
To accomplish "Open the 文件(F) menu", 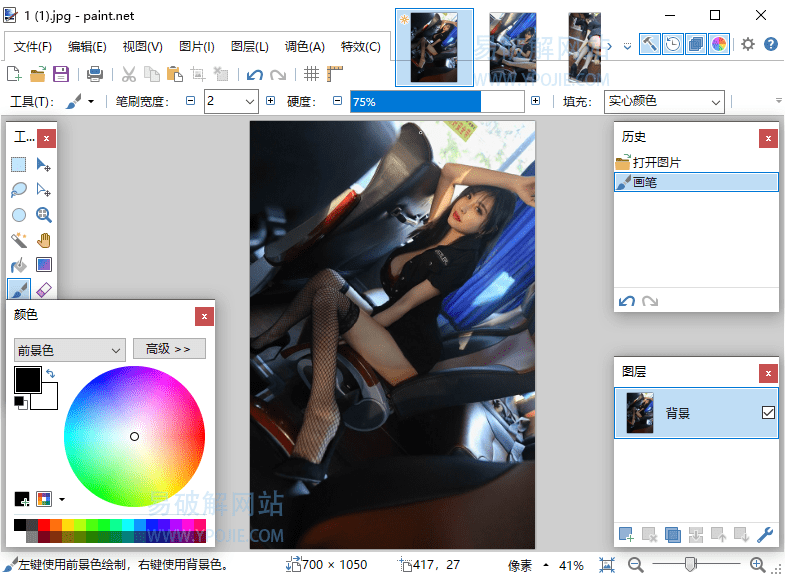I will 33,47.
